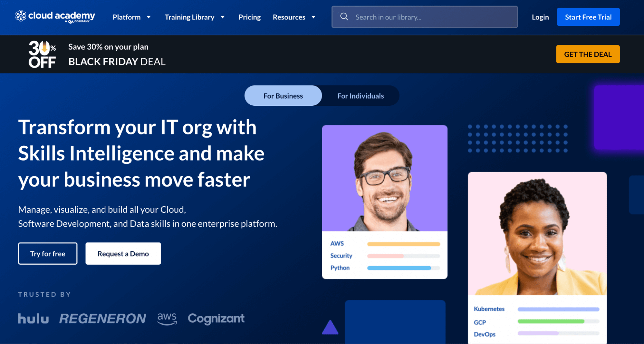The width and height of the screenshot is (644, 344).
Task: Click the GCP skill progress bar
Action: [x=559, y=321]
